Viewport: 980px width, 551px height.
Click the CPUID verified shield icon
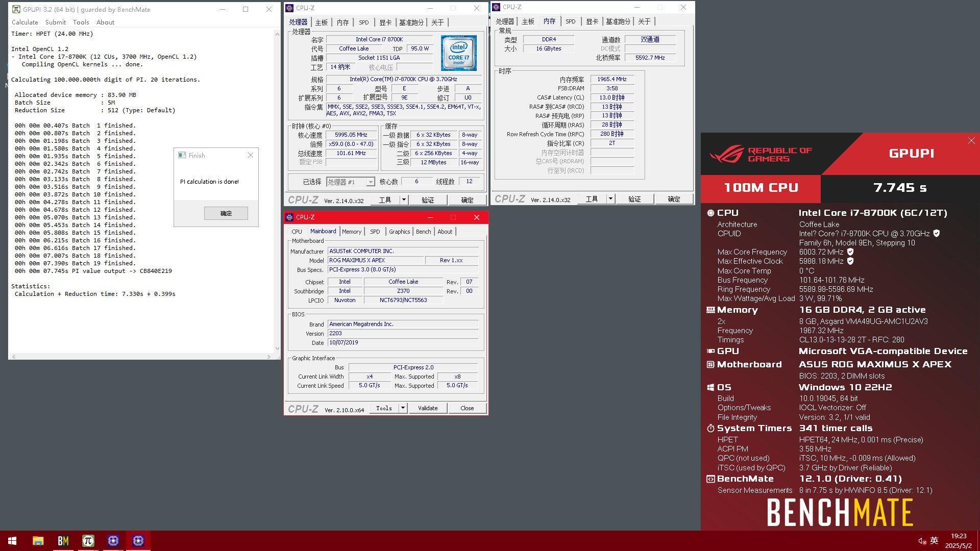click(936, 233)
